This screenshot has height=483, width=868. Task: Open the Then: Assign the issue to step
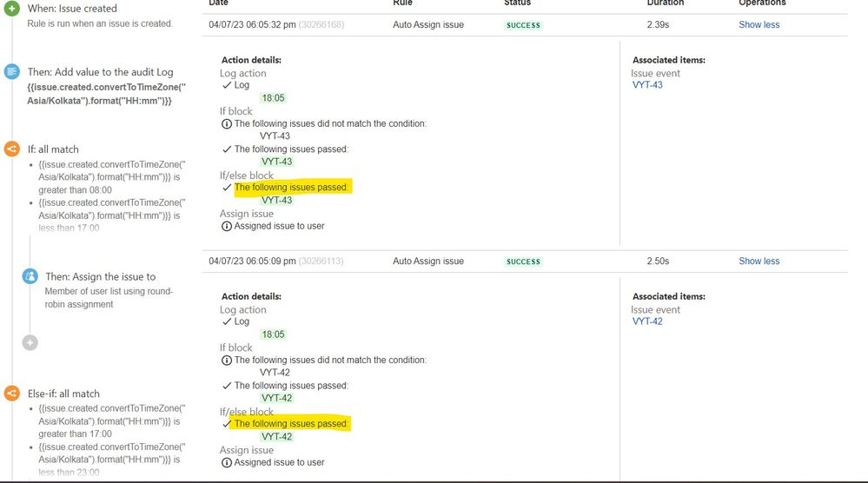coord(100,276)
